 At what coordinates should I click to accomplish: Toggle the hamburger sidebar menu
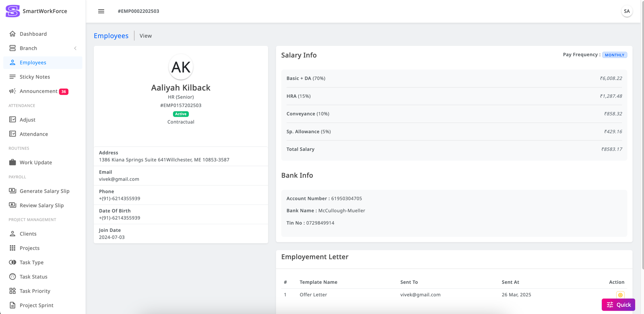(x=101, y=11)
